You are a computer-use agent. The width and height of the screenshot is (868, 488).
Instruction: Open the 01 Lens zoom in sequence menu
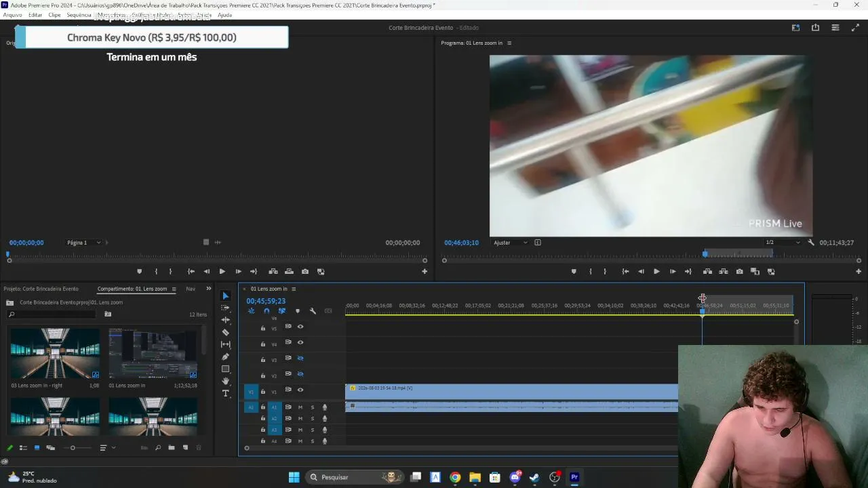294,289
